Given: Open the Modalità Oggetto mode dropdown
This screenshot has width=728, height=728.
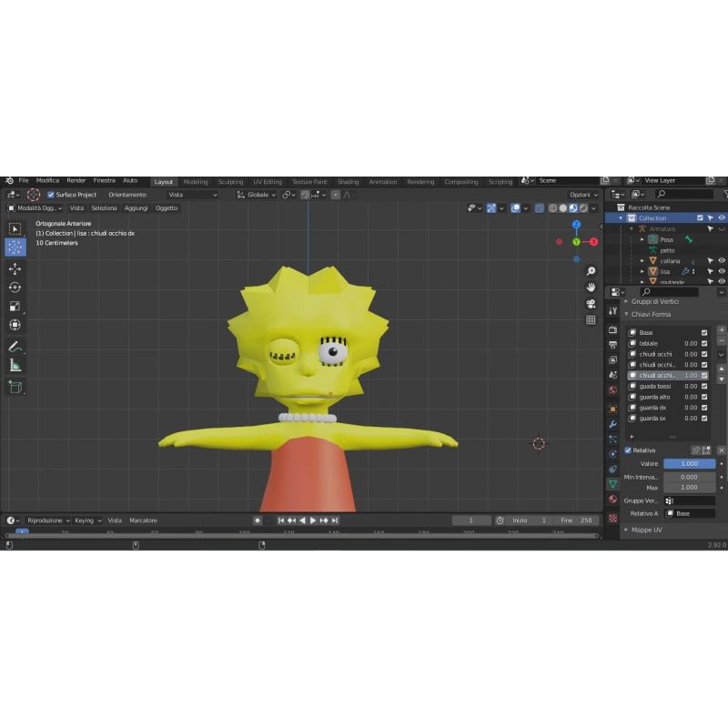Looking at the screenshot, I should coord(35,208).
